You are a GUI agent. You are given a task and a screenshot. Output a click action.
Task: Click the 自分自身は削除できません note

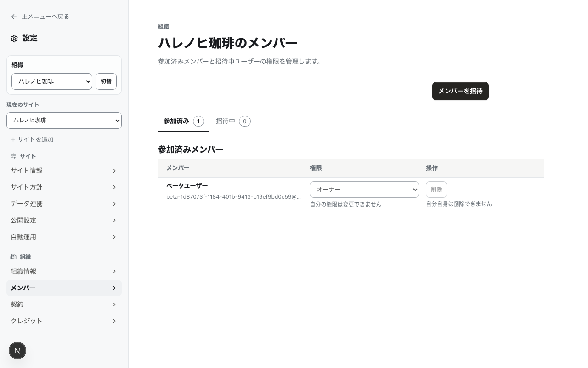(x=459, y=204)
